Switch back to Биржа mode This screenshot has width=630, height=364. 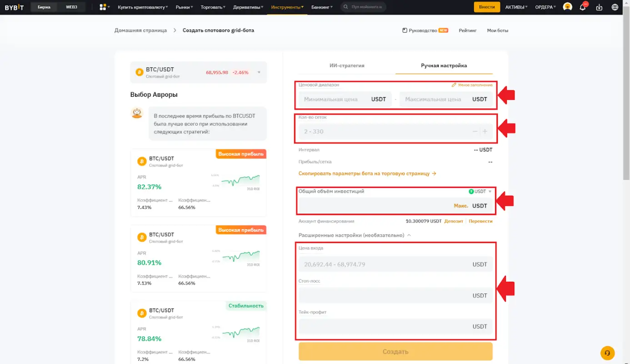coord(44,7)
